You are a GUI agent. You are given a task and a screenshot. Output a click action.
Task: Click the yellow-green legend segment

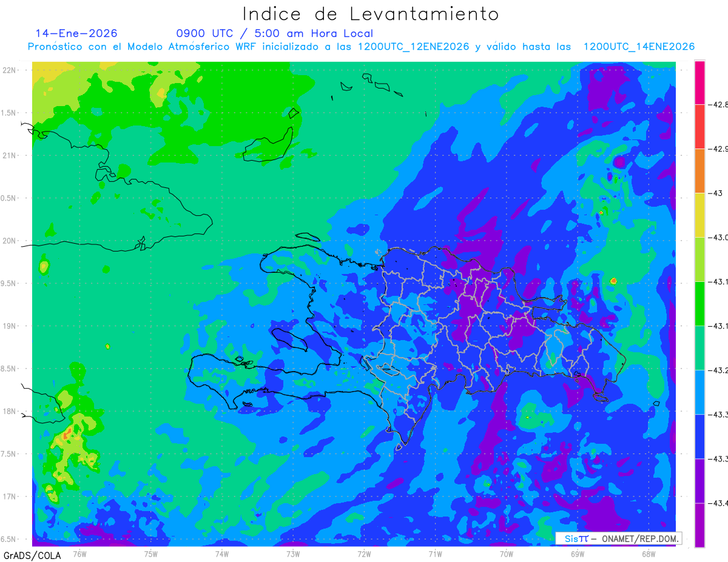point(699,259)
